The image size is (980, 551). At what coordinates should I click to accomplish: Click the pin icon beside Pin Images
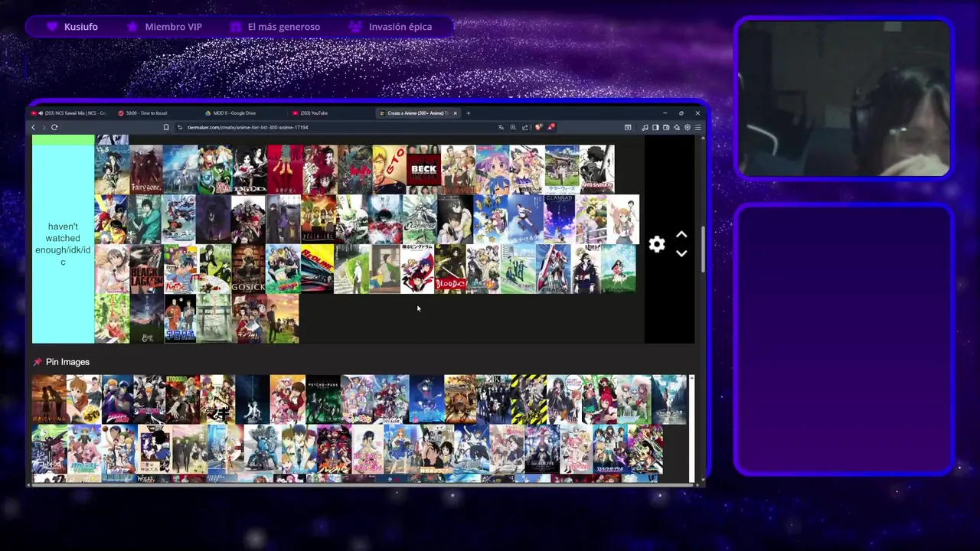pyautogui.click(x=37, y=362)
